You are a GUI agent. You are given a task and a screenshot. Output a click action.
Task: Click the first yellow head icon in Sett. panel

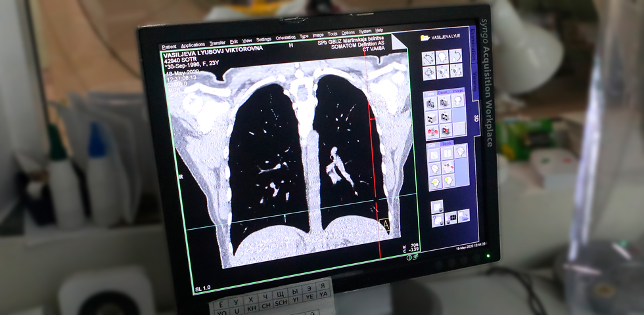[435, 183]
